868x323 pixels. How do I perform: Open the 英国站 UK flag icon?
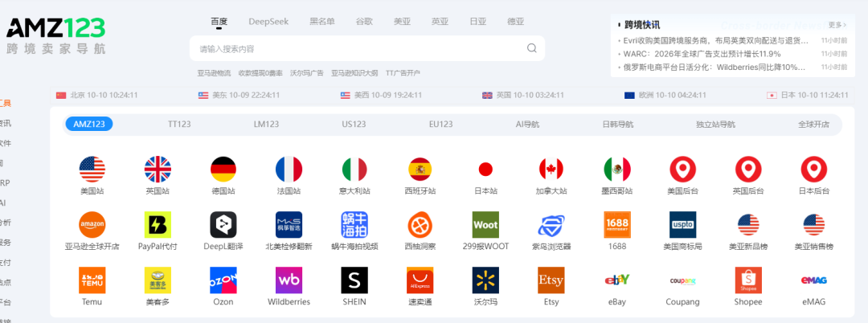[x=158, y=170]
